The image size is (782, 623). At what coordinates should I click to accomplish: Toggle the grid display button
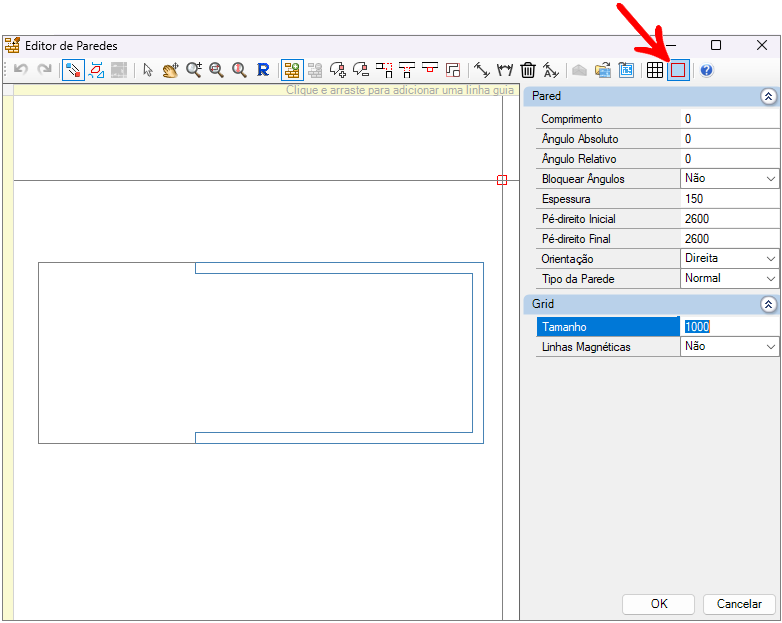(x=655, y=70)
